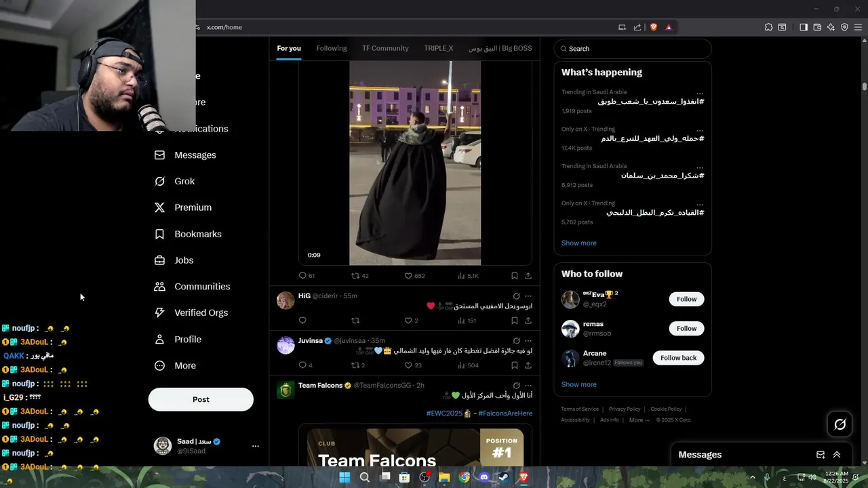Viewport: 868px width, 488px height.
Task: Open Leo AI sparkle icon in toolbar
Action: (x=831, y=27)
